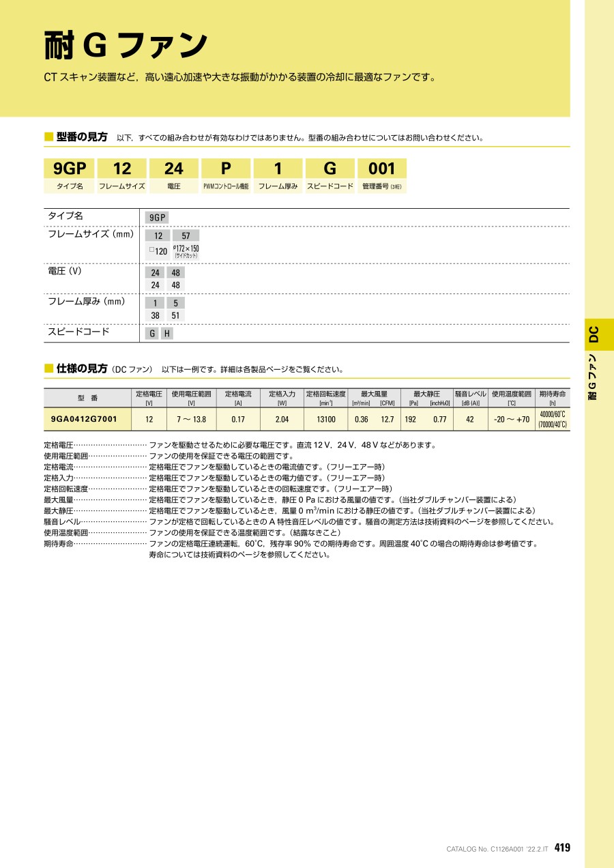Select the H speed code chip
Viewport: 614px width, 868px height.
click(x=166, y=334)
